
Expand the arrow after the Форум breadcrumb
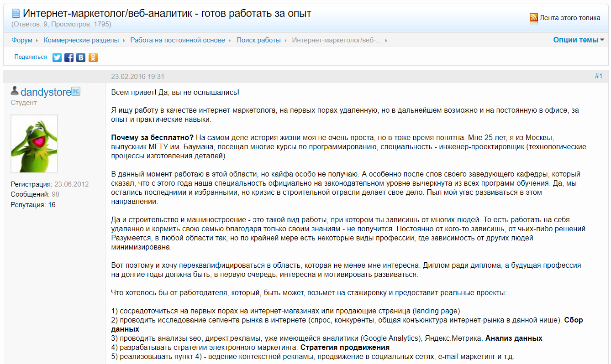click(x=37, y=40)
